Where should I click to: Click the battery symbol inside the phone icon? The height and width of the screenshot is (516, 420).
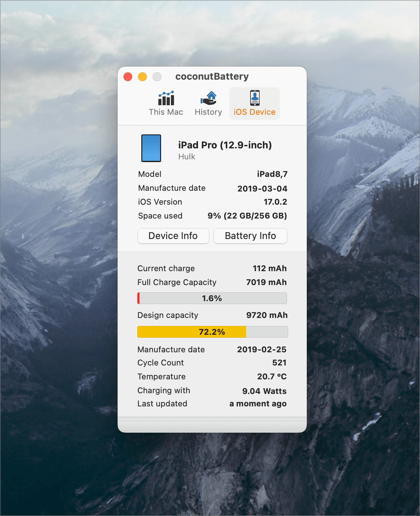(254, 98)
